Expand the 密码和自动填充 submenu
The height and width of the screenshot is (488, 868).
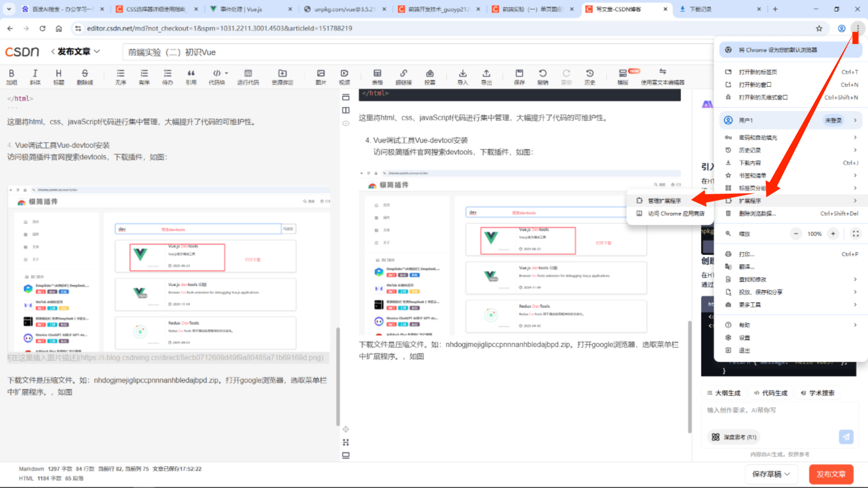[791, 137]
